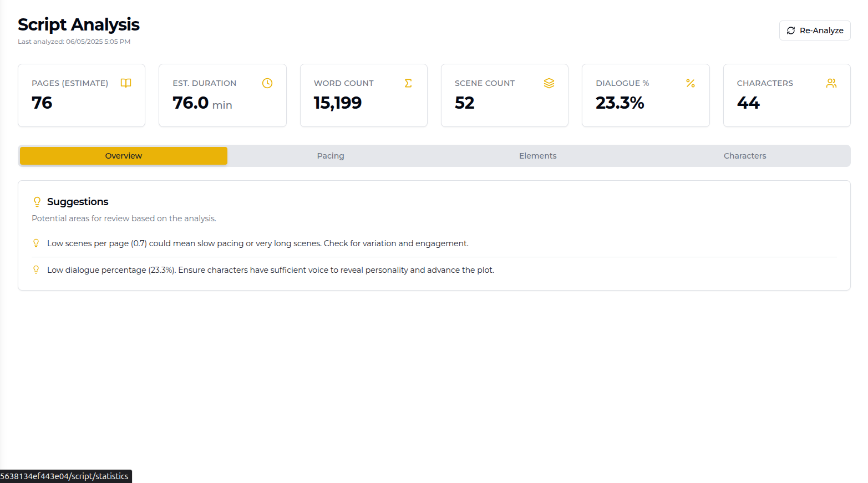Click the lightbulb beside low dialogue suggestion
The width and height of the screenshot is (868, 483).
click(36, 270)
